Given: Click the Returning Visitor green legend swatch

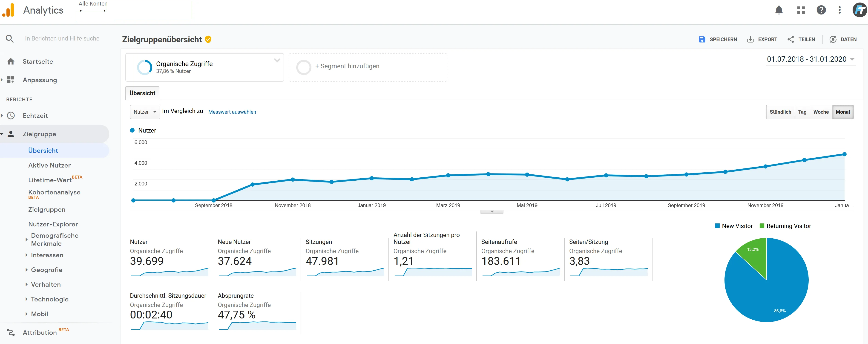Looking at the screenshot, I should pyautogui.click(x=762, y=226).
